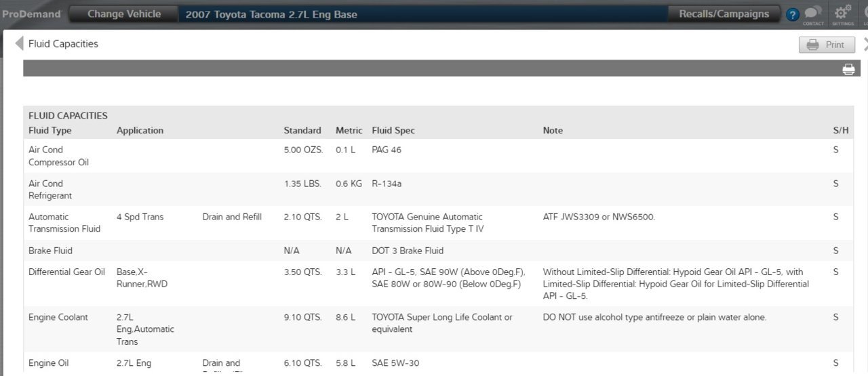Click the back arrow beside Fluid Capacities
868x376 pixels.
click(19, 44)
